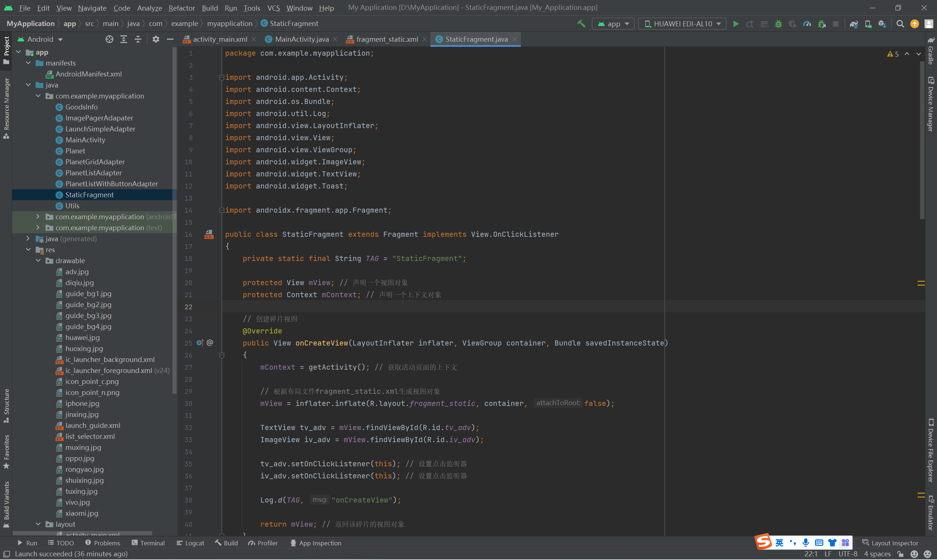
Task: Click the 4 spaces indent setting
Action: (x=877, y=553)
